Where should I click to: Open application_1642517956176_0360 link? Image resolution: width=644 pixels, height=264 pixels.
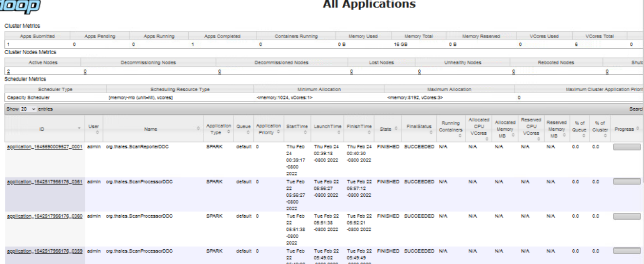click(x=44, y=217)
